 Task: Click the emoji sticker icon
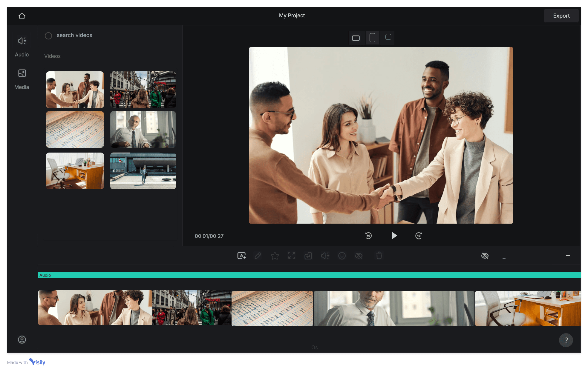pyautogui.click(x=342, y=256)
